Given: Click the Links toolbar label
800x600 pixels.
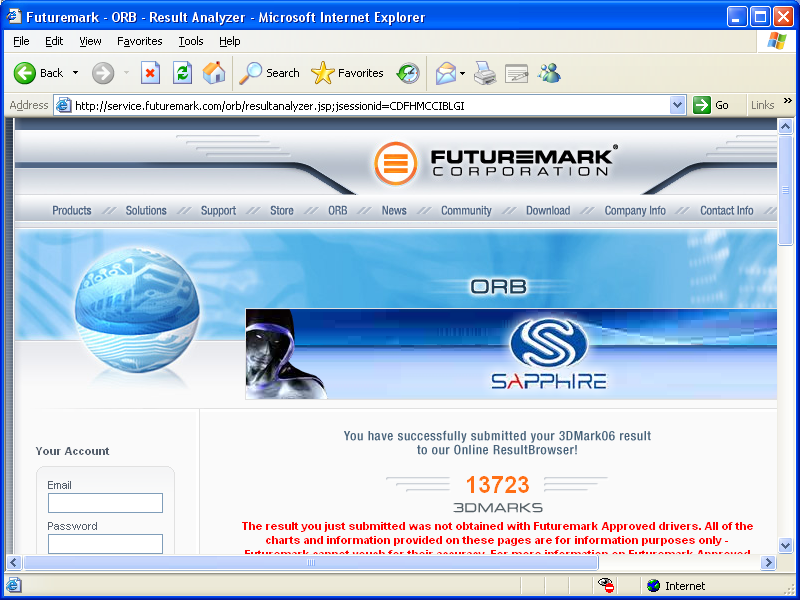Looking at the screenshot, I should click(x=762, y=105).
